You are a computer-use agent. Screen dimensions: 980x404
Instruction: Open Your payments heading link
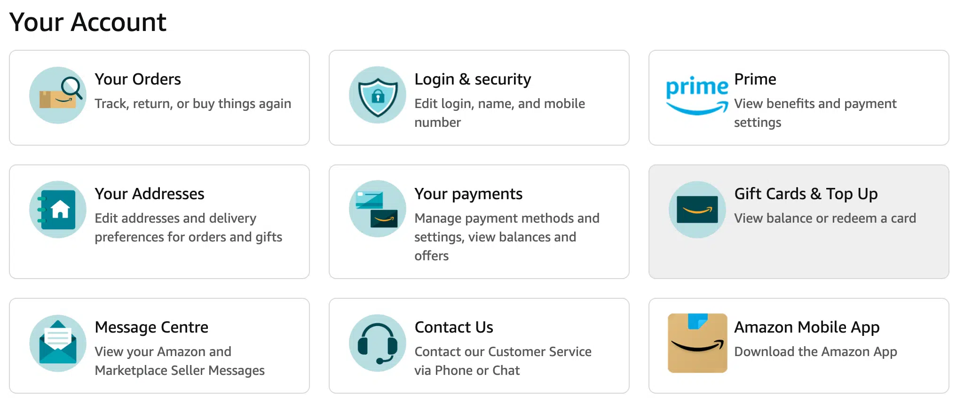pos(468,194)
